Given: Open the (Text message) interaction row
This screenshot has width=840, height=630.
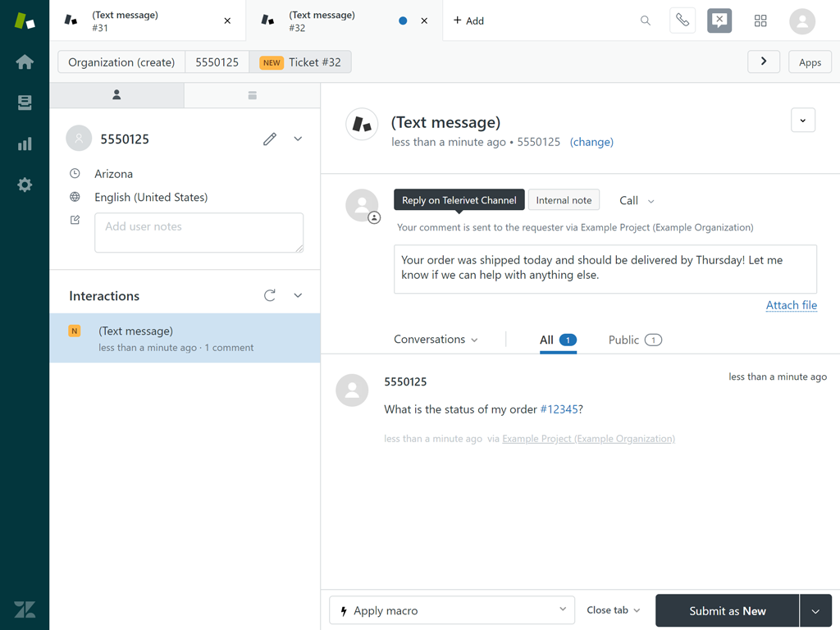Looking at the screenshot, I should (185, 338).
